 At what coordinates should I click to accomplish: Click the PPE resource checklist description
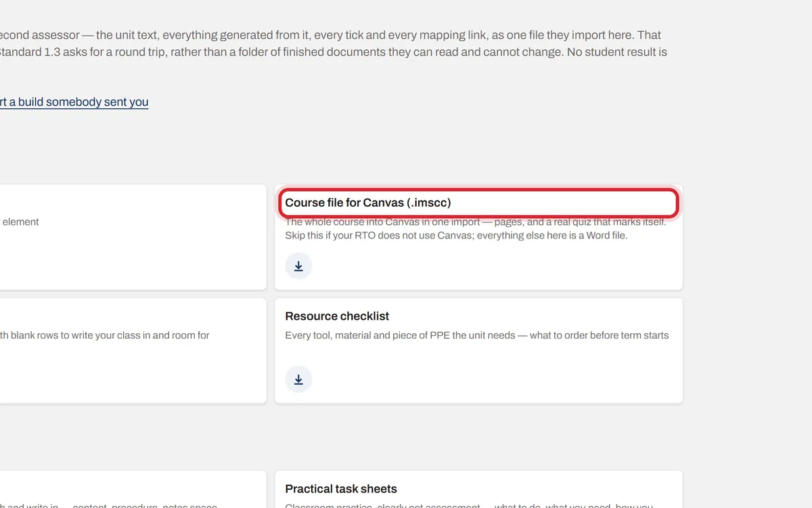click(477, 335)
